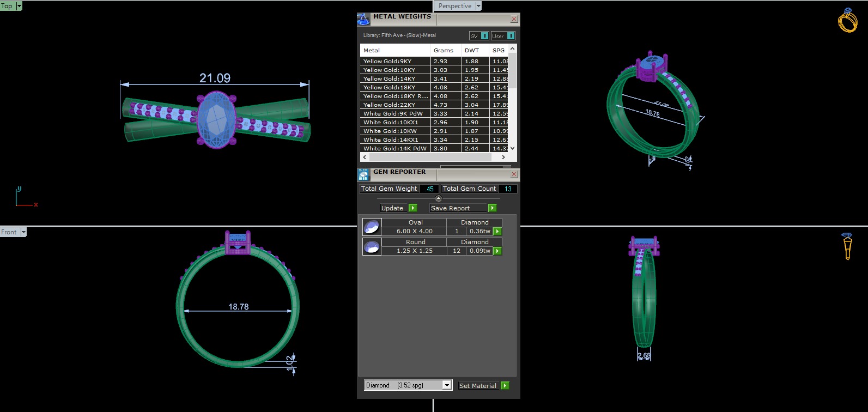Select the White Gold:14K PdW row
This screenshot has height=412, width=868.
click(x=434, y=148)
